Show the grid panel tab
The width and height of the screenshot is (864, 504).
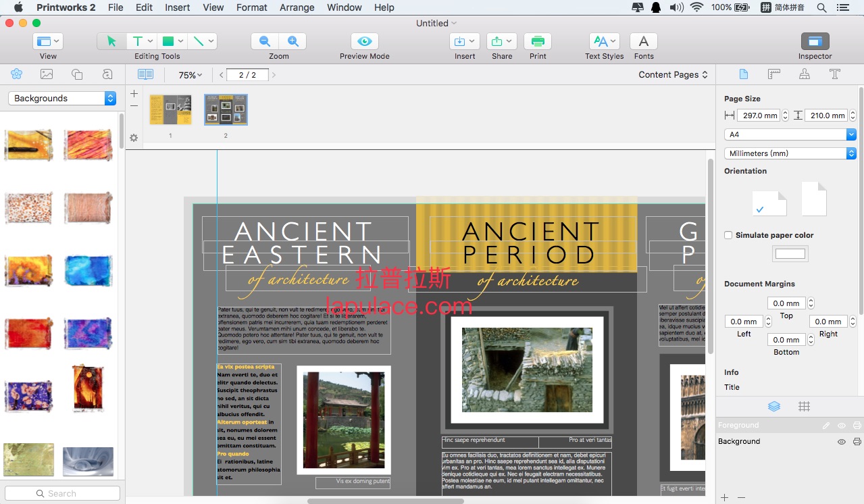804,406
